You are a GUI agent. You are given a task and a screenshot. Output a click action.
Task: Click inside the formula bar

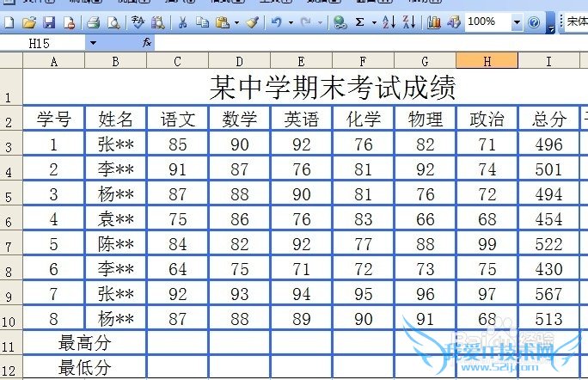coord(371,43)
